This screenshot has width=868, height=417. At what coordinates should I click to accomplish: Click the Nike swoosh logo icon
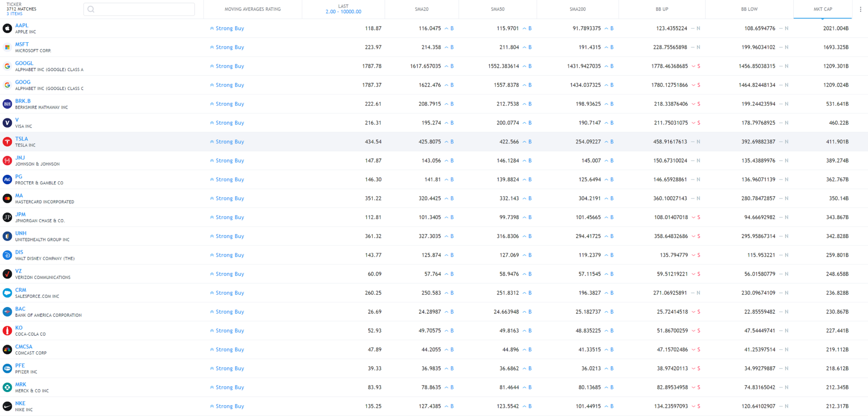click(7, 406)
